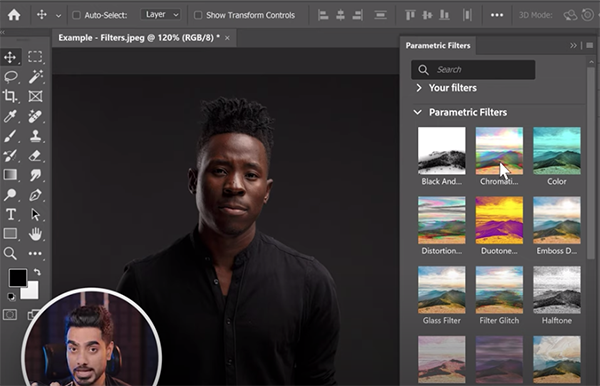The width and height of the screenshot is (600, 386).
Task: Select the Rectangular Marquee tool
Action: tap(35, 57)
